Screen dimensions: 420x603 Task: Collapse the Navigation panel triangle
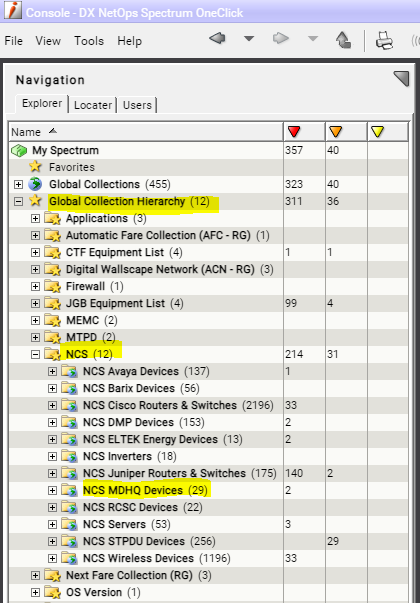(x=402, y=78)
